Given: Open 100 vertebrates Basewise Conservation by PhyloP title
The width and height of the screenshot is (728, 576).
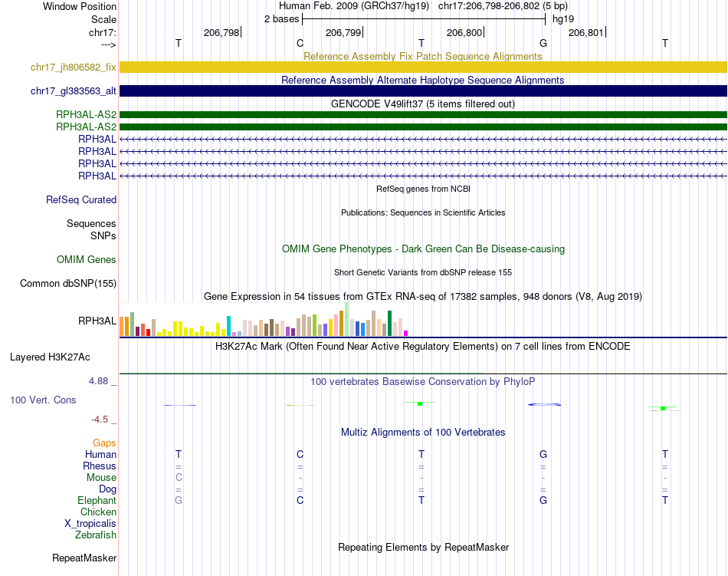Looking at the screenshot, I should (x=423, y=382).
